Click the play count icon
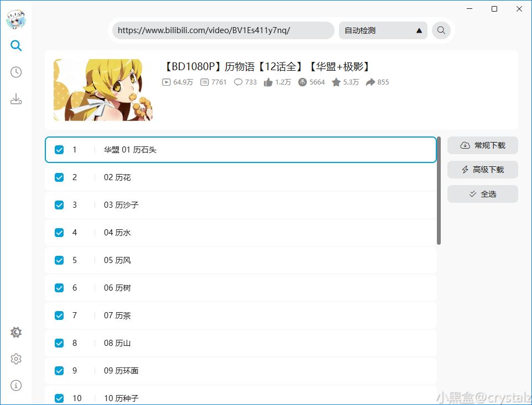Screen dimensions: 532x405 tap(166, 82)
